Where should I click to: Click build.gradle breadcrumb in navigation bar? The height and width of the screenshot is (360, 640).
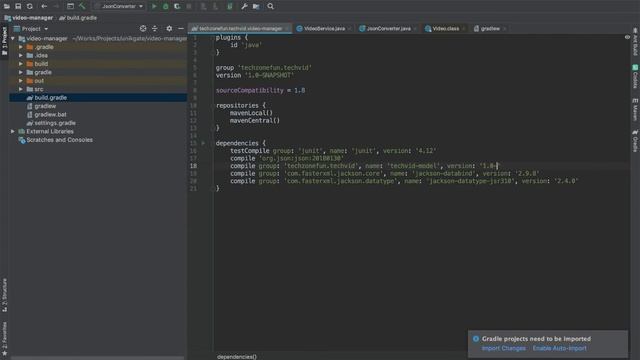click(x=78, y=18)
